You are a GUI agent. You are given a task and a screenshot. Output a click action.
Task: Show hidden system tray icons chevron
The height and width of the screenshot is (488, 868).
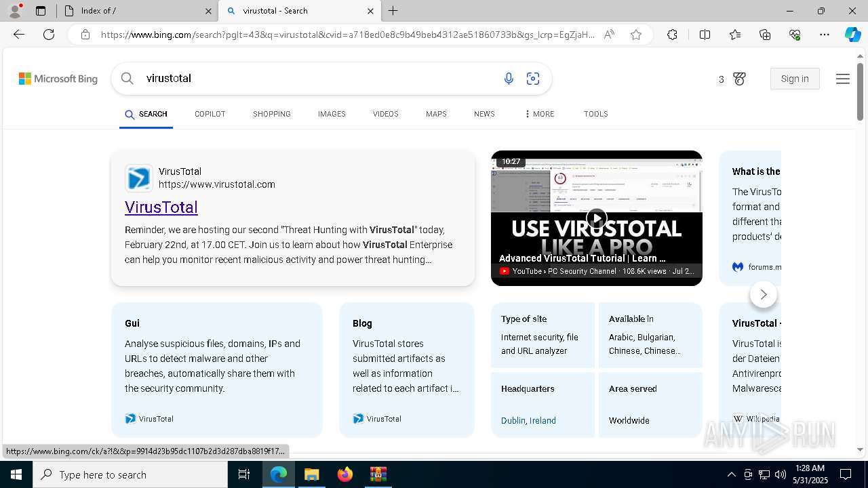[731, 474]
